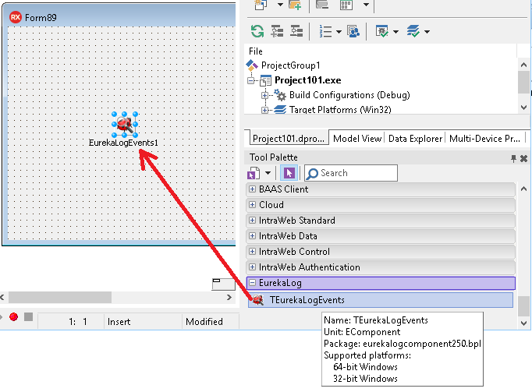Open dropdown beside the layers-checkmark icon
This screenshot has width=532, height=392.
point(427,32)
